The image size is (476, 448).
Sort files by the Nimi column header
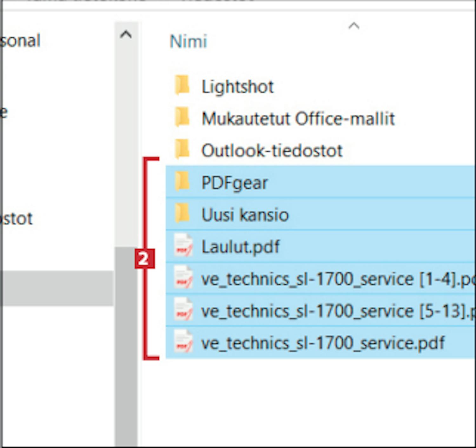(x=188, y=41)
